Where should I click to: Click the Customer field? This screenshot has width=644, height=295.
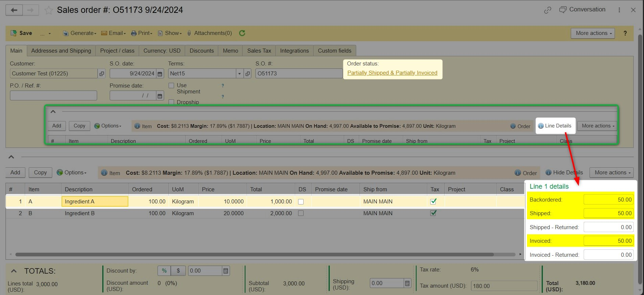(x=54, y=74)
